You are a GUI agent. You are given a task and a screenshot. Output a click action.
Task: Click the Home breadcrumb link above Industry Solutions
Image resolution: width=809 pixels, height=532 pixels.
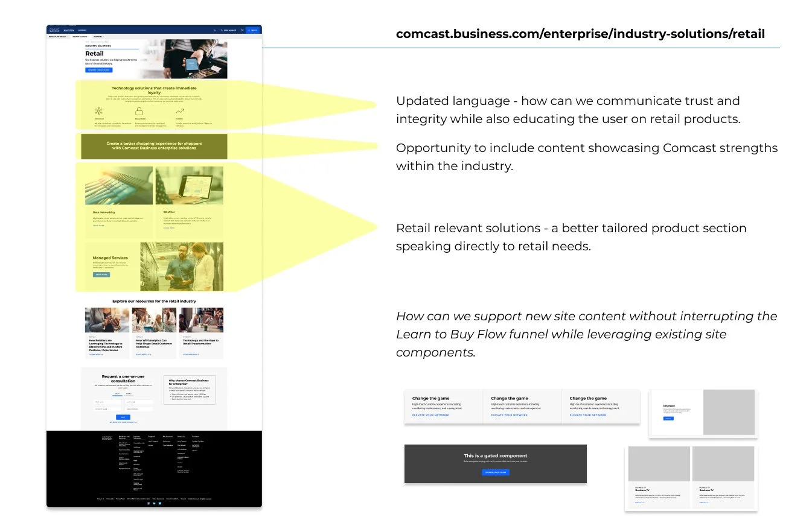87,42
